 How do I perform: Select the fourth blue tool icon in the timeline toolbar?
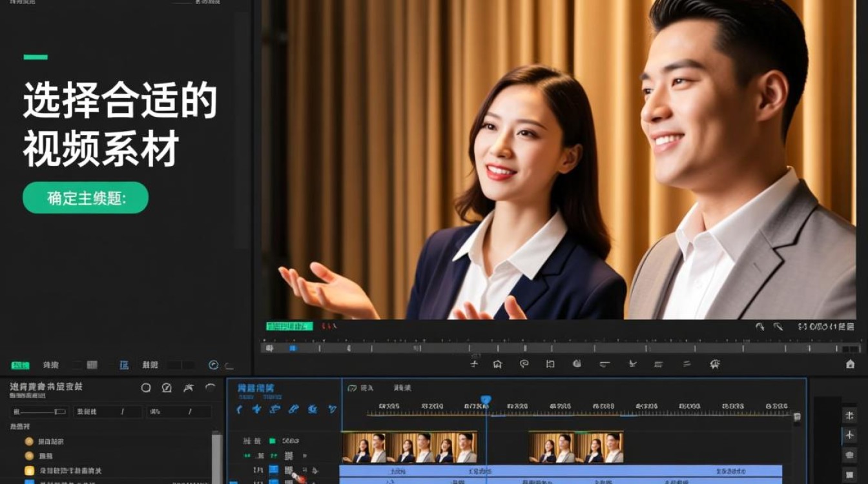click(x=294, y=409)
